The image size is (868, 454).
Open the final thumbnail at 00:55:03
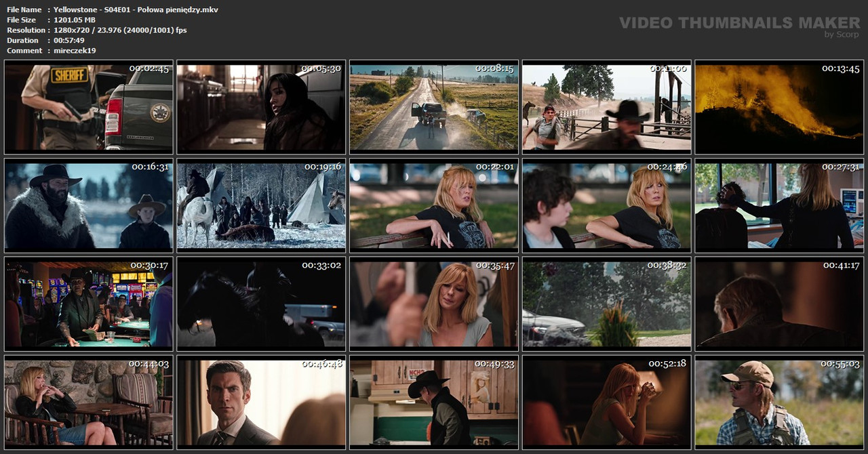779,402
